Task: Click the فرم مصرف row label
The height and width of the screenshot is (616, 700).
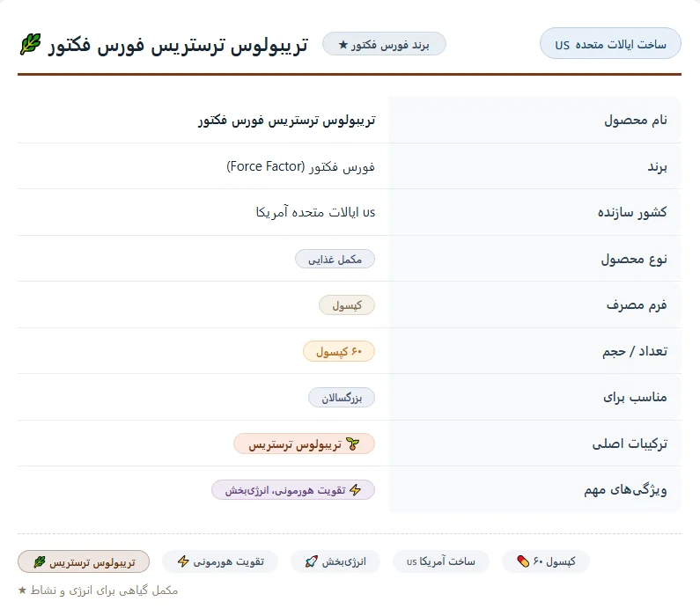Action: (x=637, y=304)
